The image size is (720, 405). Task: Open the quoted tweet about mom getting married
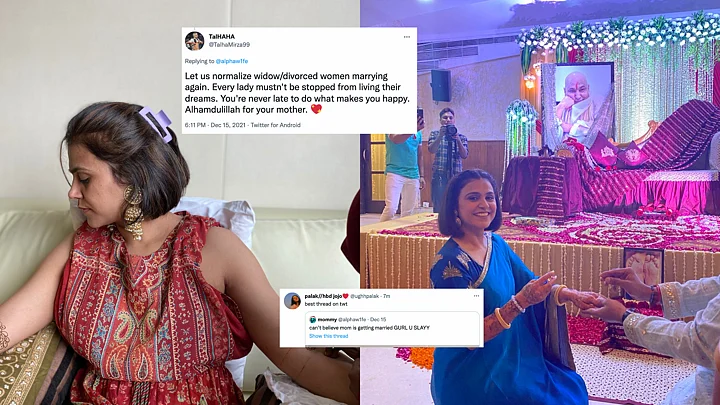[392, 327]
